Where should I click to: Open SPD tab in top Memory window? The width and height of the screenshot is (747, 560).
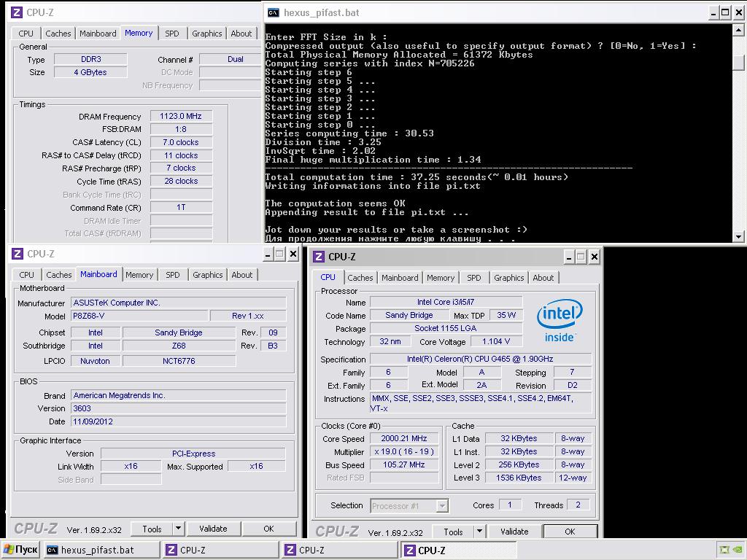click(x=172, y=34)
